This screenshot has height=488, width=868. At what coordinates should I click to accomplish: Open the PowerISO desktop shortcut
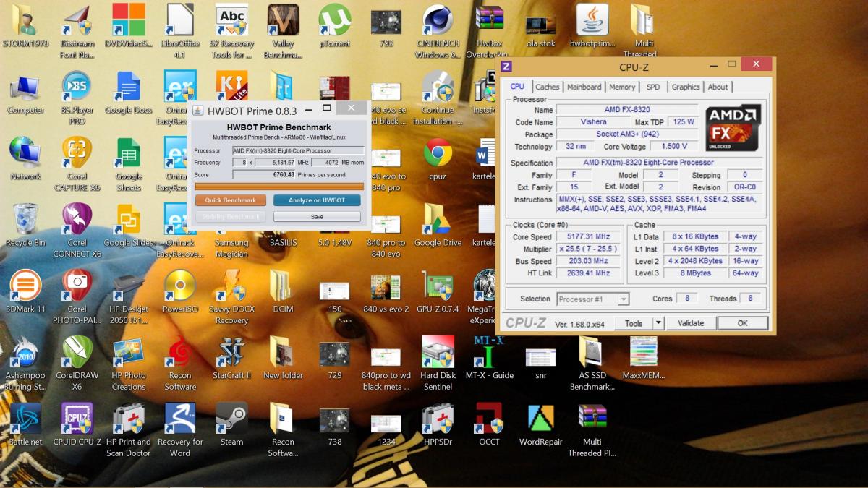[180, 291]
